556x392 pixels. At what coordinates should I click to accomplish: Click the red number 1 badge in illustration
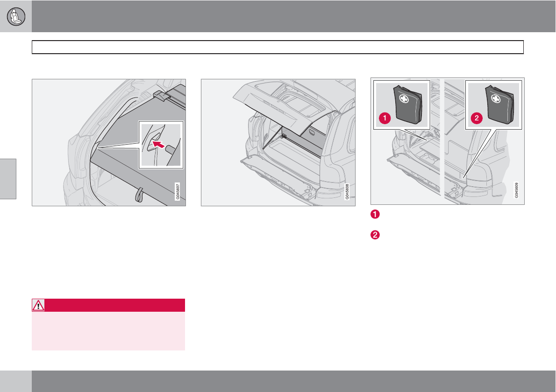tap(385, 118)
